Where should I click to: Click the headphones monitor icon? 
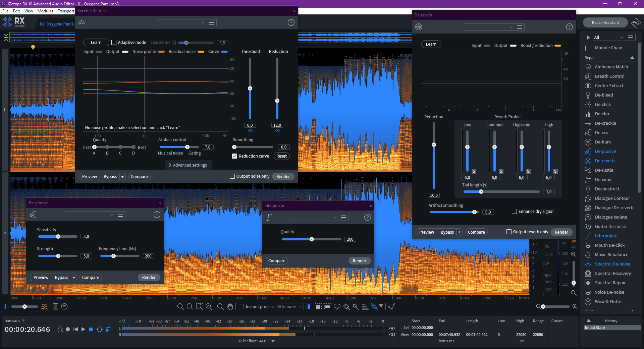coord(60,329)
